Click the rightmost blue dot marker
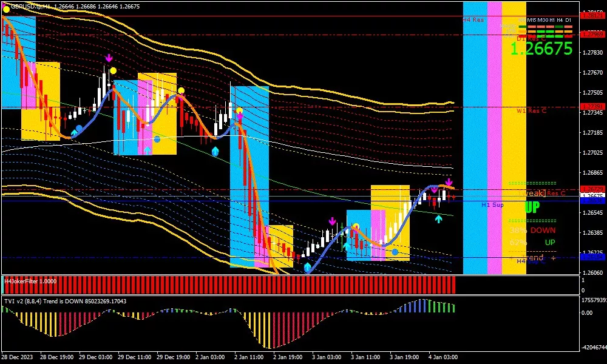607x364 pixels. tap(395, 252)
